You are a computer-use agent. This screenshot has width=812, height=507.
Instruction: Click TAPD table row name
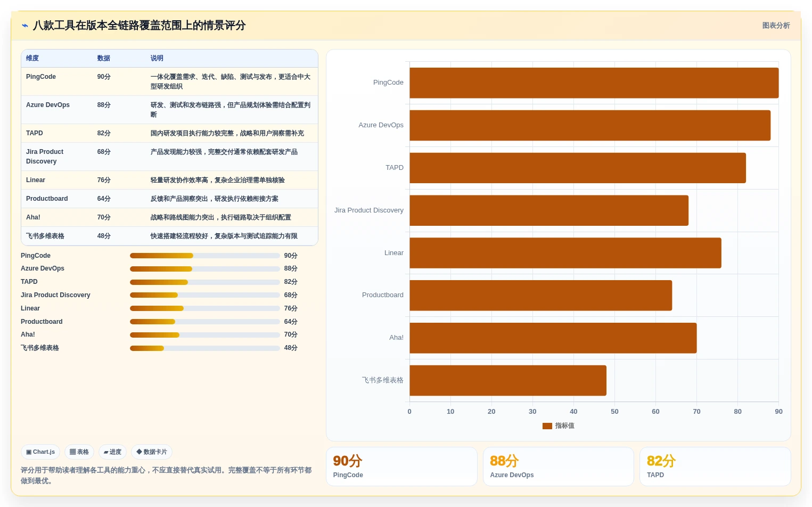35,133
